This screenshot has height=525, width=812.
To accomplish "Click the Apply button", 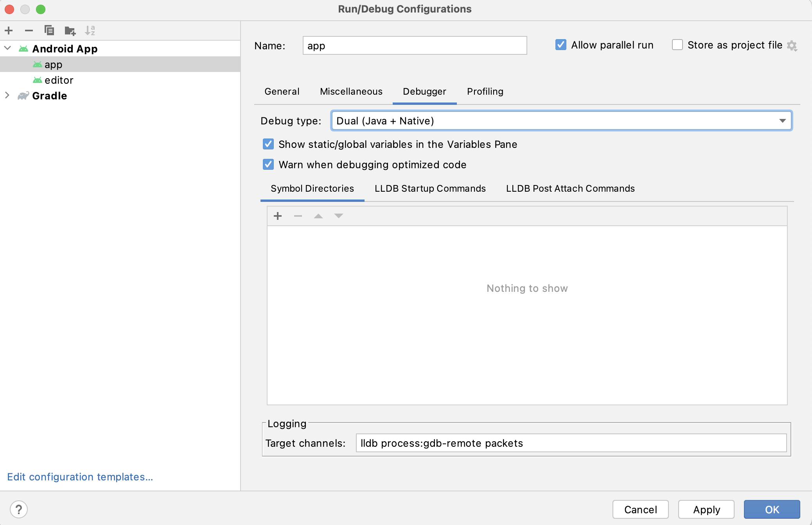I will coord(706,509).
